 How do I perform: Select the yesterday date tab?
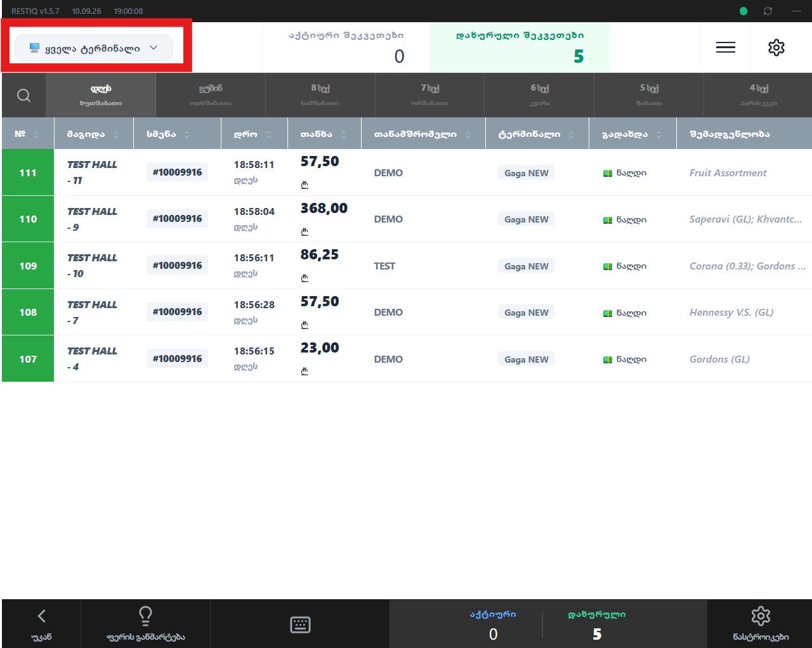click(x=210, y=95)
